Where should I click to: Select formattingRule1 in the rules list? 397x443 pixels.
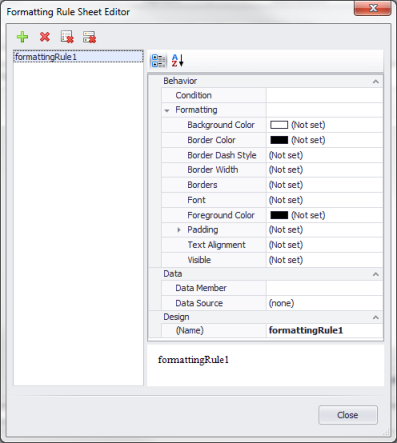[78, 57]
